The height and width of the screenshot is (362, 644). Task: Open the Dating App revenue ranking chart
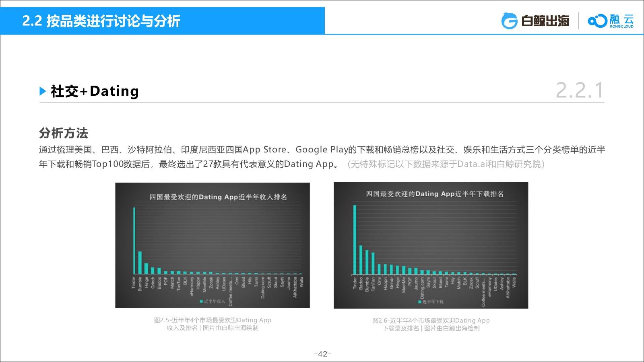[213, 245]
